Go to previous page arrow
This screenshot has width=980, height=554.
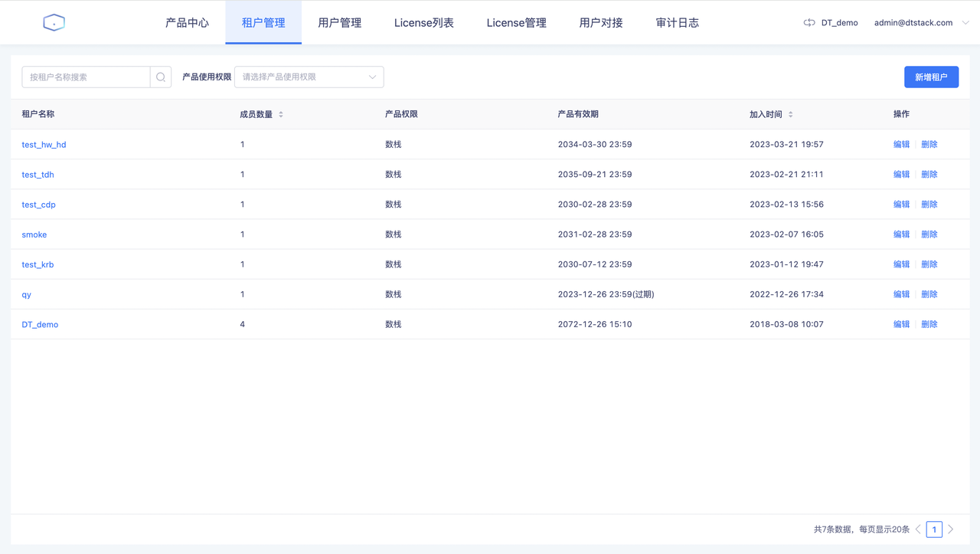click(x=919, y=529)
